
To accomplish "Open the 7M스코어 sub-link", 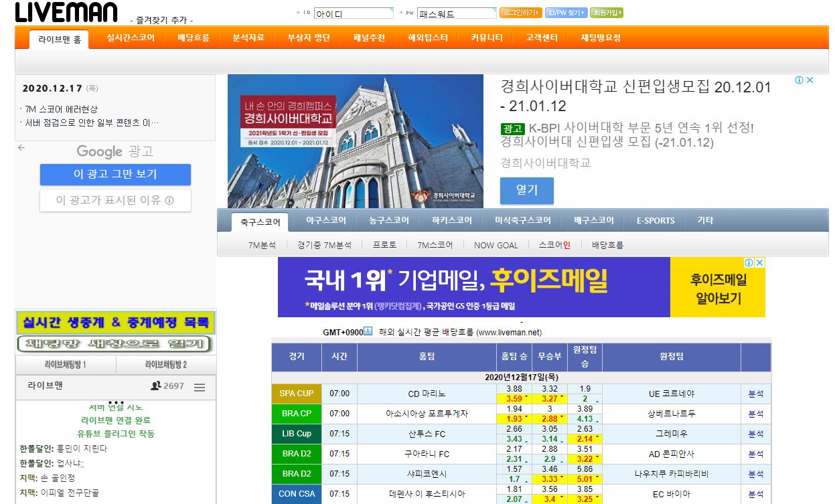I will (x=435, y=245).
